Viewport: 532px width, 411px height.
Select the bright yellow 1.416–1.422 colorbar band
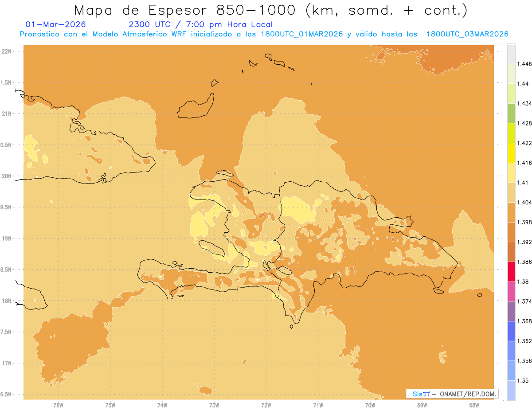pyautogui.click(x=511, y=153)
